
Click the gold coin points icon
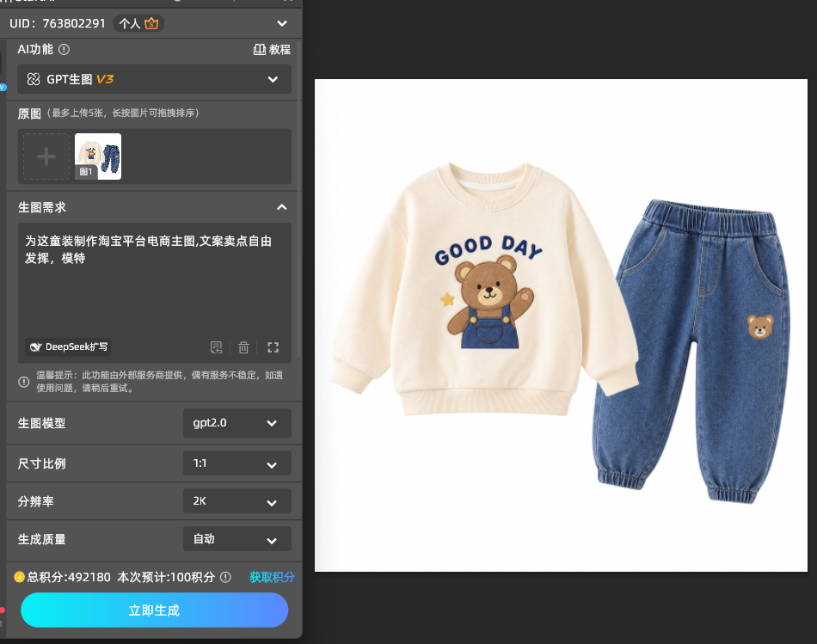[19, 577]
